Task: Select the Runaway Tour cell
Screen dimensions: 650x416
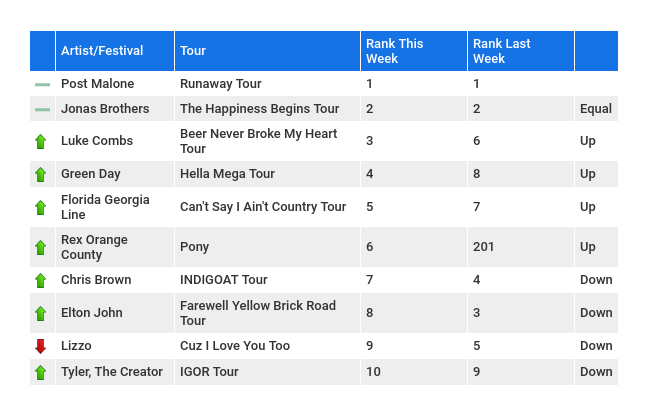Action: point(267,84)
